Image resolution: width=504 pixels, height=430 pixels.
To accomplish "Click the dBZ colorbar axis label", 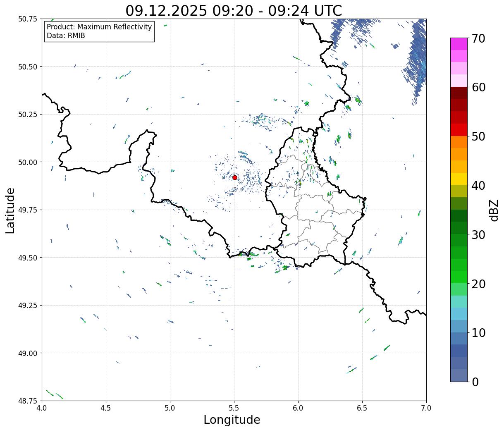I will [x=494, y=210].
